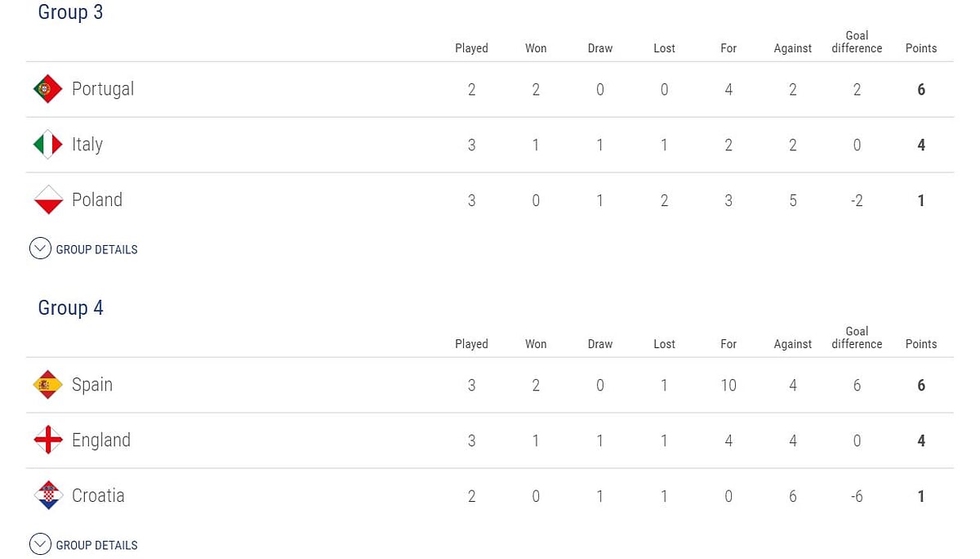Click the Portugal flag icon
The image size is (980, 559).
tap(47, 89)
